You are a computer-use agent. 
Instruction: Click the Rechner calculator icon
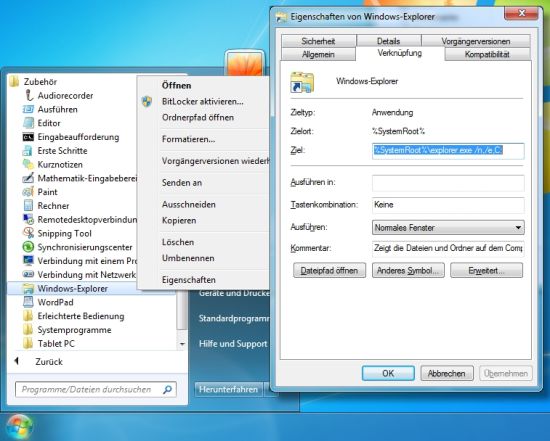(x=28, y=206)
